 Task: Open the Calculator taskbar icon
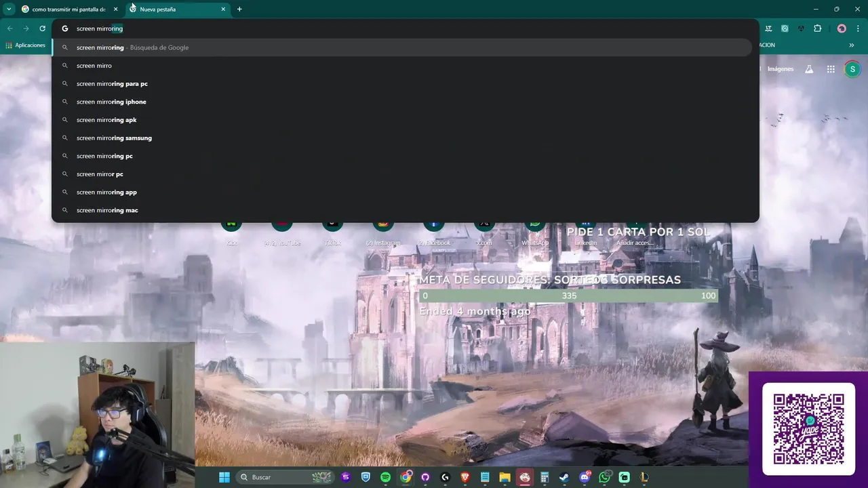pos(545,477)
